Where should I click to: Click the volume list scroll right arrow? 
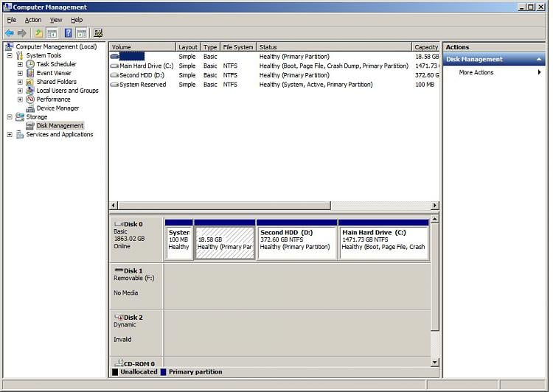tap(435, 205)
